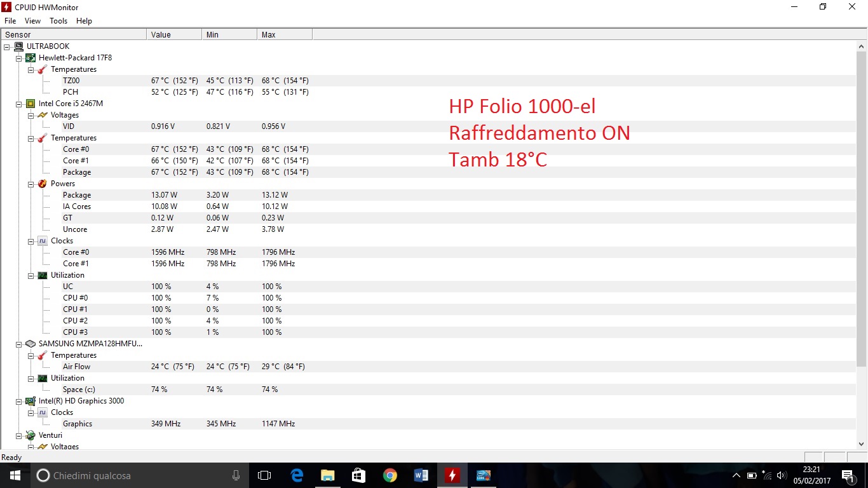Collapse the ULTRABOOK root node
868x488 pixels.
tap(7, 46)
